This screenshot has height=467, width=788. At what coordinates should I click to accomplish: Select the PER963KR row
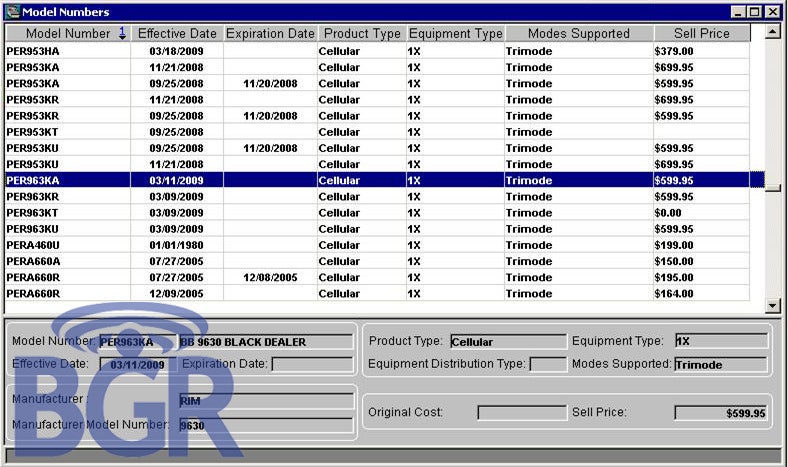coord(377,197)
